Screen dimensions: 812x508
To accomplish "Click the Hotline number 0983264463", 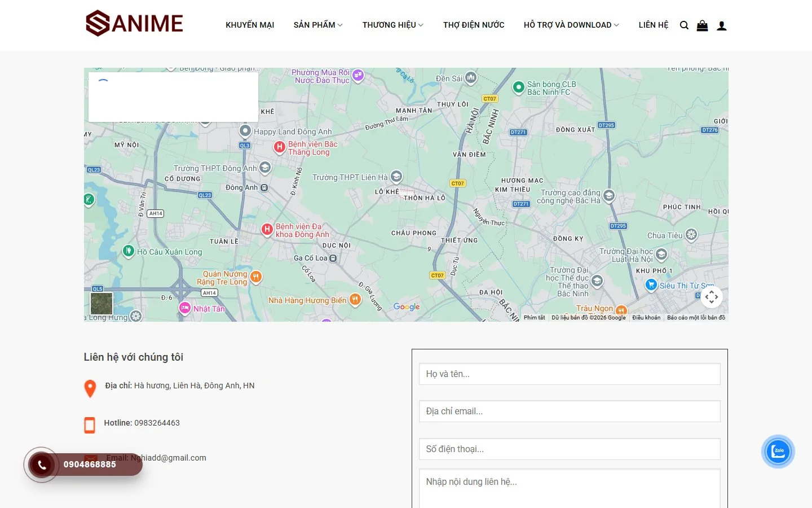I will pos(157,423).
